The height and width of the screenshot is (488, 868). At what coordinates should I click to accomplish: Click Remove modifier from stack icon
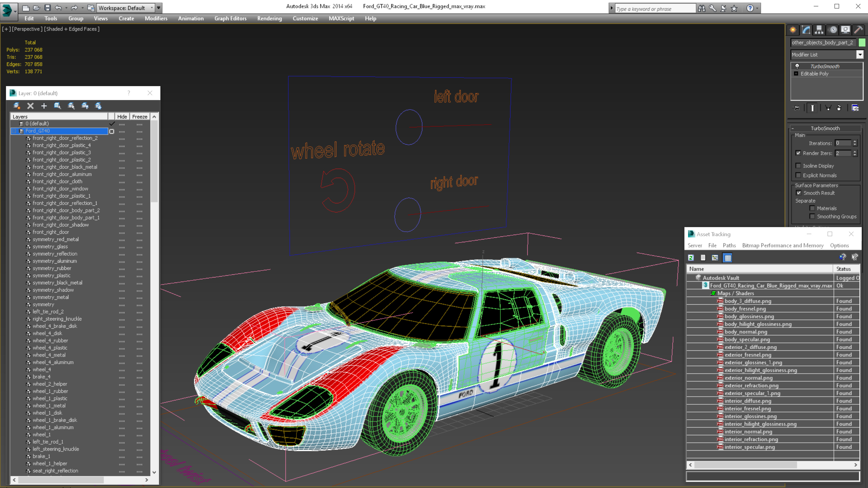click(839, 108)
